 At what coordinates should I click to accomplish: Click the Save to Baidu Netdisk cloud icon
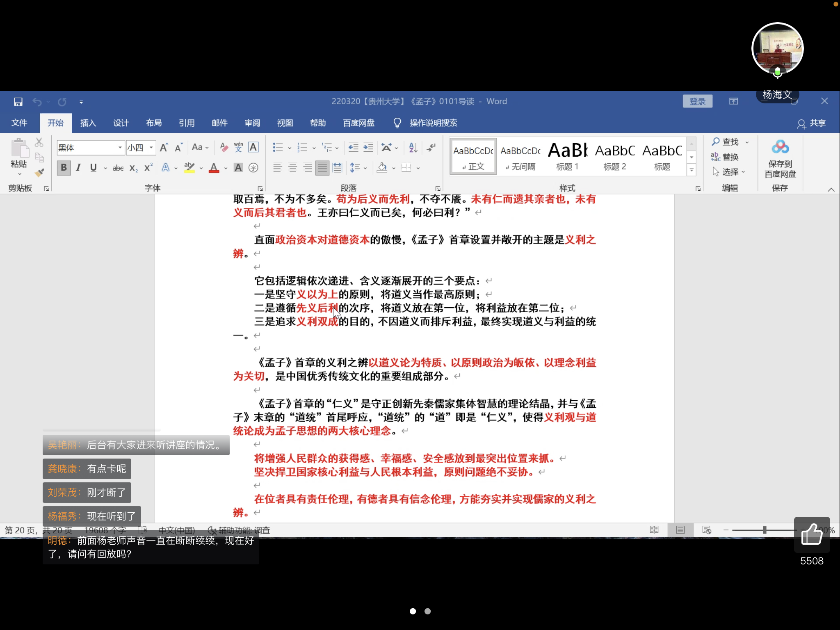point(780,147)
